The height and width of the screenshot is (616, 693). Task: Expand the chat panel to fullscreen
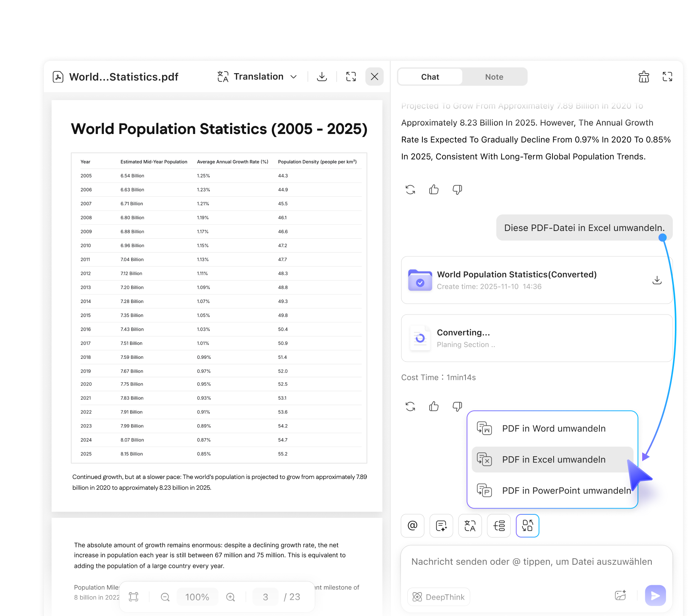(668, 77)
